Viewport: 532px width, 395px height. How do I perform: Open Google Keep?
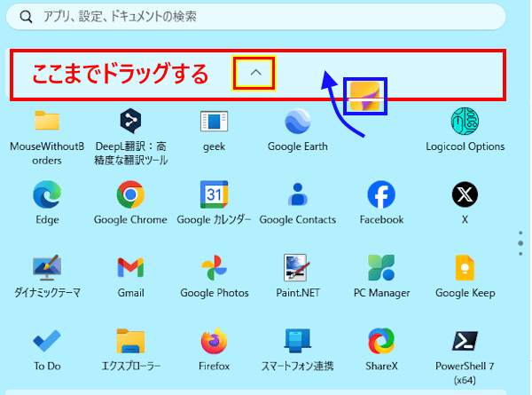465,268
